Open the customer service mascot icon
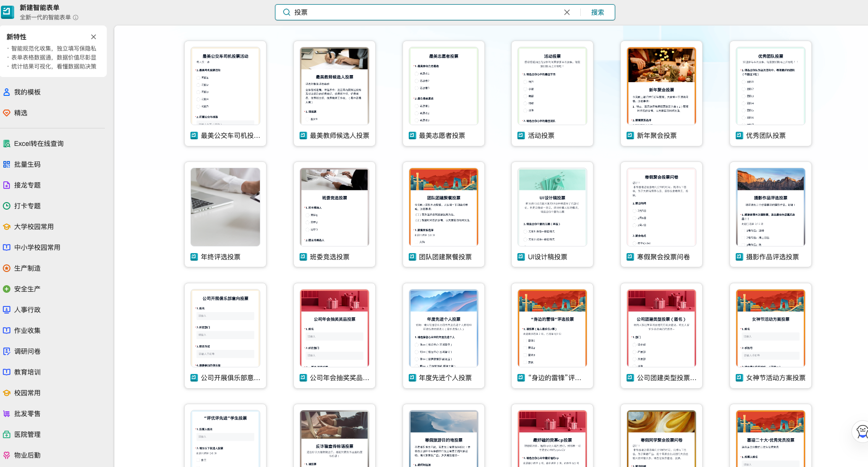868x467 pixels. [861, 431]
